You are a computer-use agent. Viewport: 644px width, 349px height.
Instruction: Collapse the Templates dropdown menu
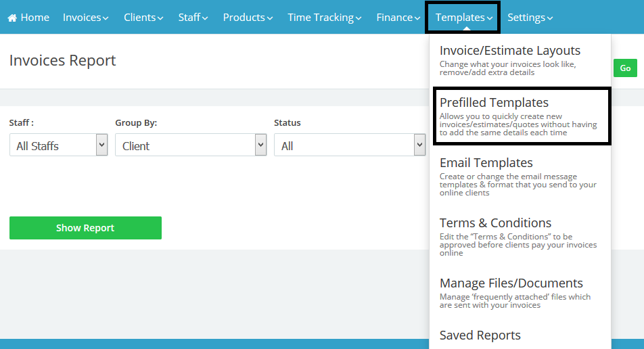click(x=463, y=18)
